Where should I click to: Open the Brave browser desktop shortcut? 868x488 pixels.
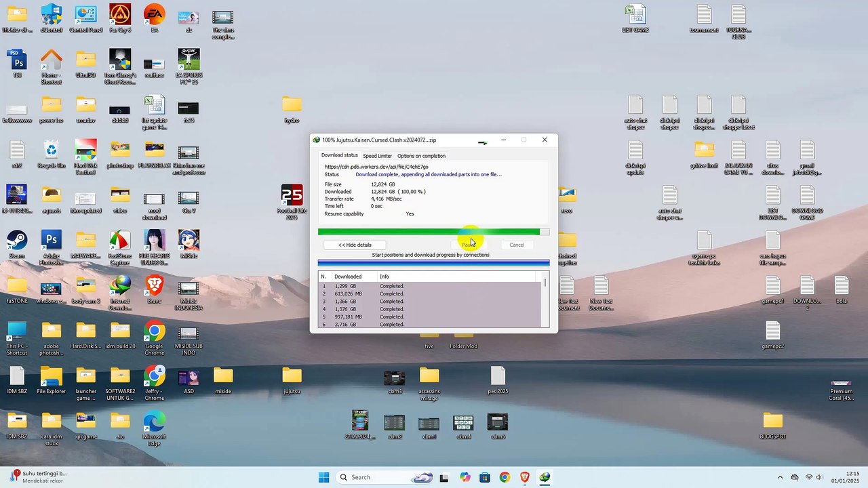(x=155, y=289)
